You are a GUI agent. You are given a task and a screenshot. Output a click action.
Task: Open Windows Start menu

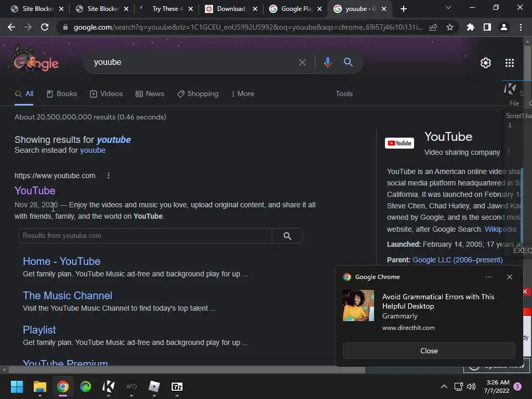pos(17,387)
